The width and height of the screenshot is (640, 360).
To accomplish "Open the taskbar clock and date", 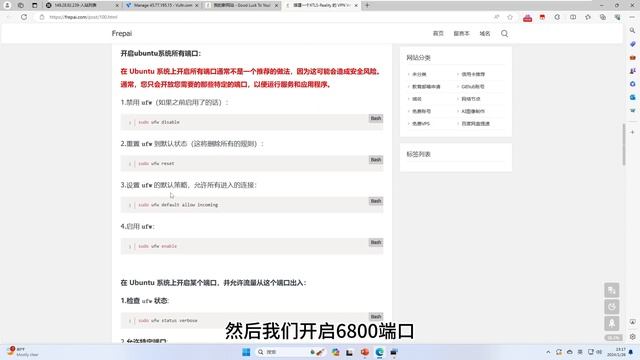I will (616, 352).
